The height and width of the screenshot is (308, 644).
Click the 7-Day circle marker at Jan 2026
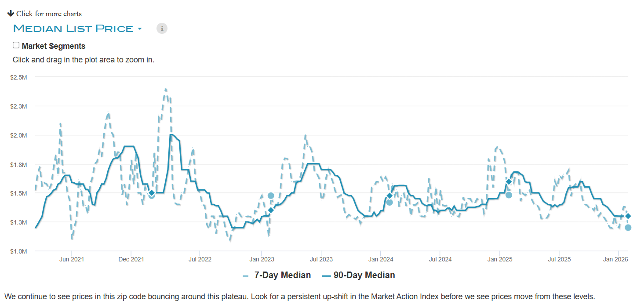click(628, 228)
